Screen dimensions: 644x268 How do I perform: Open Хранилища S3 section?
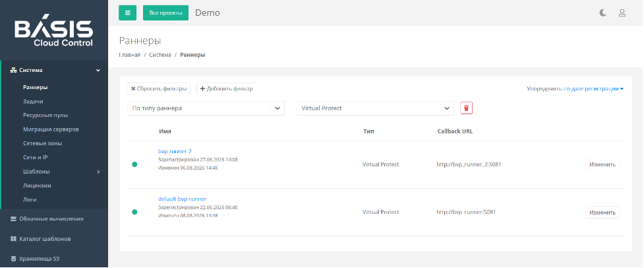coord(40,259)
